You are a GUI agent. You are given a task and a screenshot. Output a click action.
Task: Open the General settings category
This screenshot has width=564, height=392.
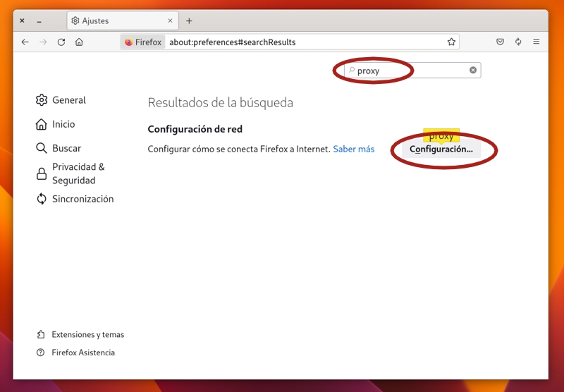click(68, 100)
